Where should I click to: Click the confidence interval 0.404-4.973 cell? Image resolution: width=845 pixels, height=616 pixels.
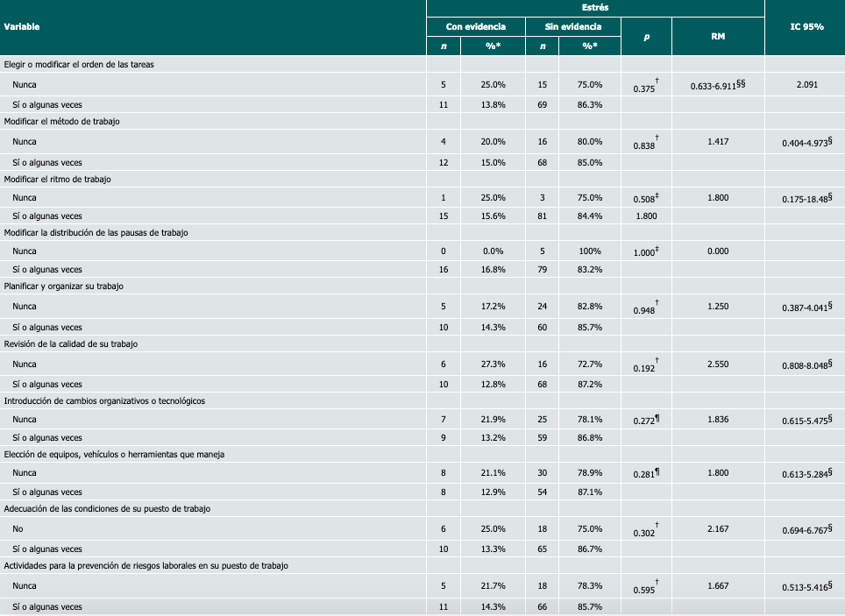(806, 142)
